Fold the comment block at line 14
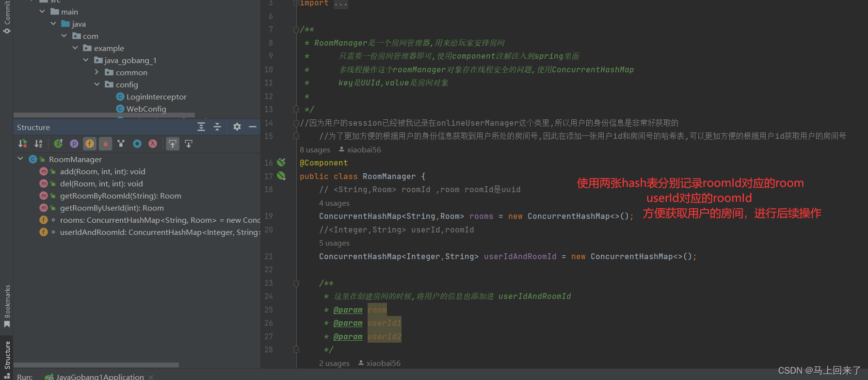 click(x=296, y=123)
